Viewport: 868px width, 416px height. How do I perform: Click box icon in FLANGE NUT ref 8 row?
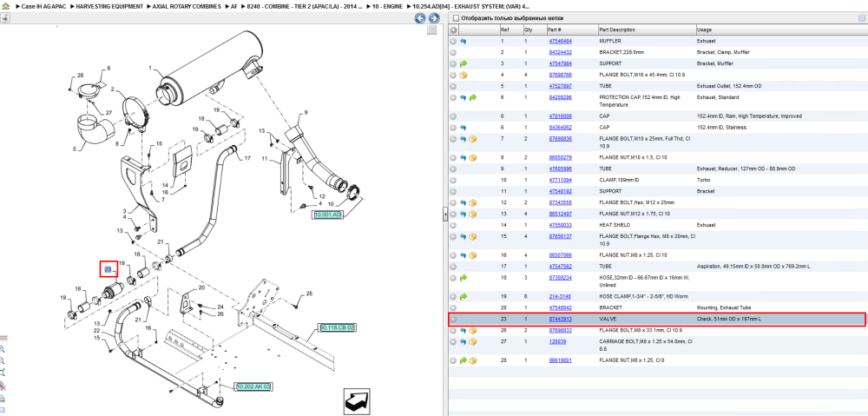point(473,158)
